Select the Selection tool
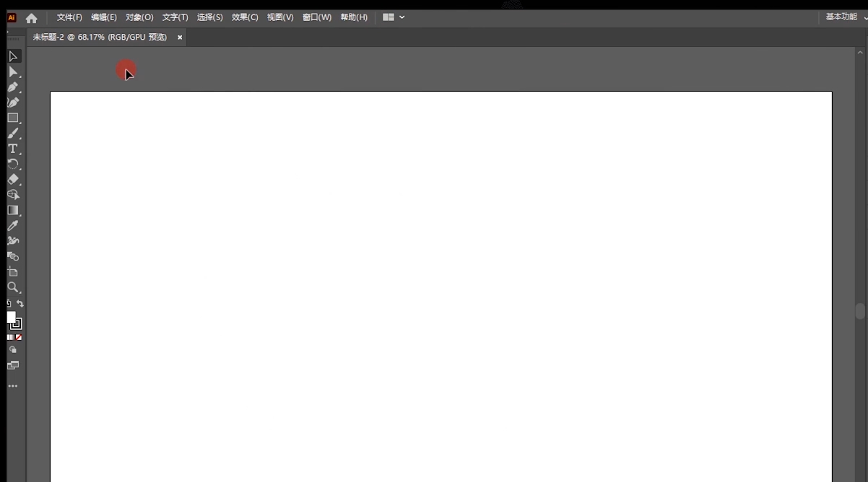Viewport: 868px width, 482px height. [12, 56]
